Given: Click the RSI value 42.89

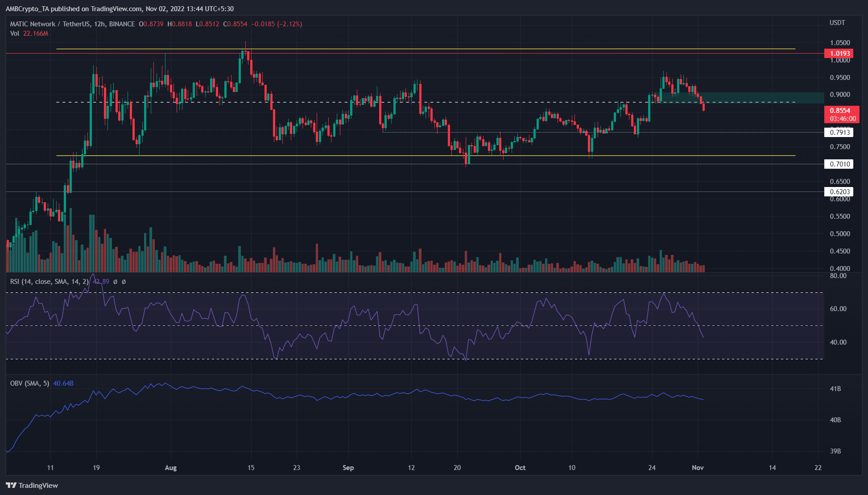Looking at the screenshot, I should tap(101, 282).
